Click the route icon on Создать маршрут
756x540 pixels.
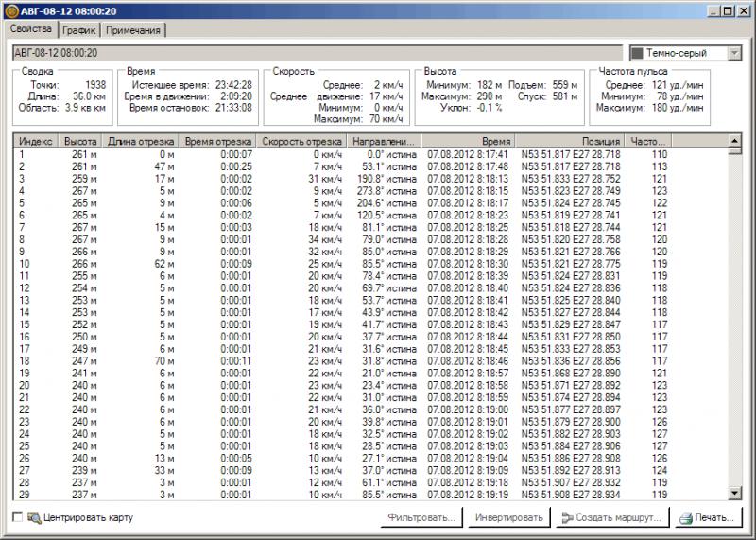tap(568, 518)
